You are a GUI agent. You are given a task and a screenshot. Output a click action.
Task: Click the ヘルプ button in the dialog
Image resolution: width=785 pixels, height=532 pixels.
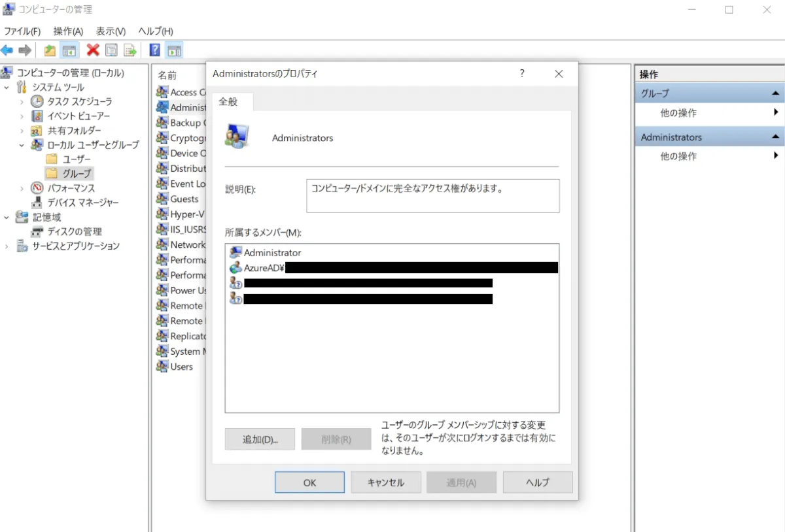[x=538, y=482]
